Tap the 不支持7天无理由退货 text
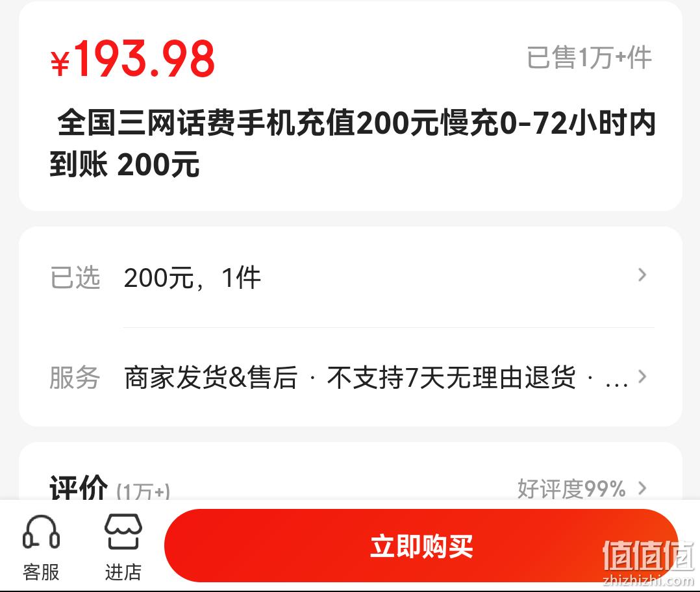 point(451,377)
